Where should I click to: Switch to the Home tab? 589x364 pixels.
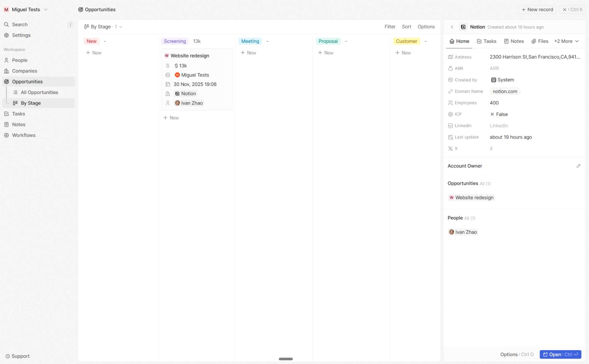tap(459, 41)
